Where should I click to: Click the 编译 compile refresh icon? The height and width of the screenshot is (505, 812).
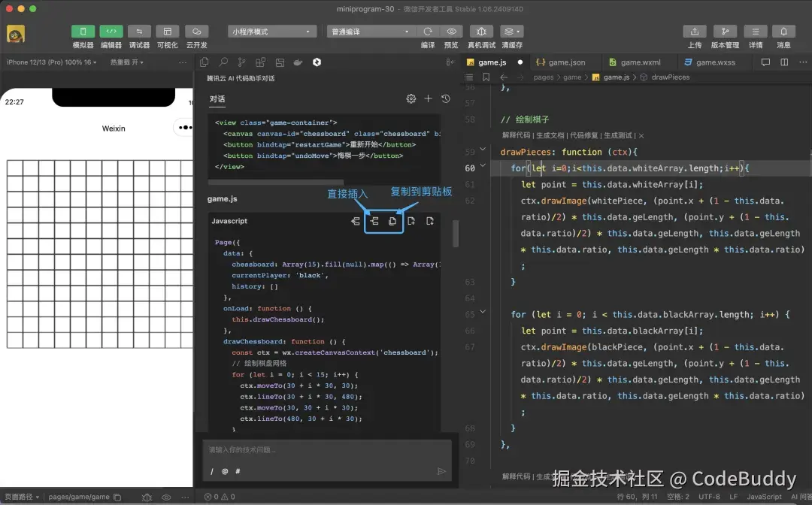point(428,32)
